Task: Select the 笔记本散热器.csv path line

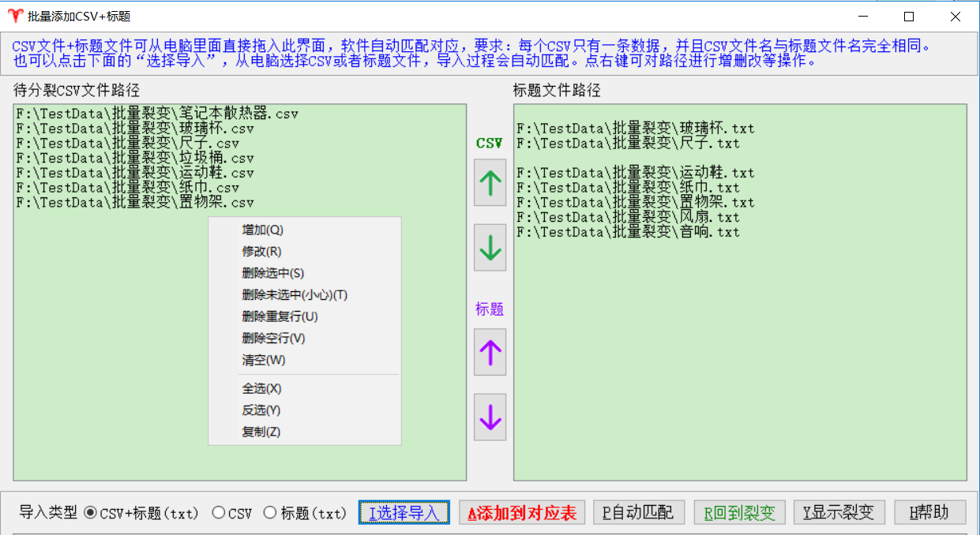Action: tap(157, 114)
